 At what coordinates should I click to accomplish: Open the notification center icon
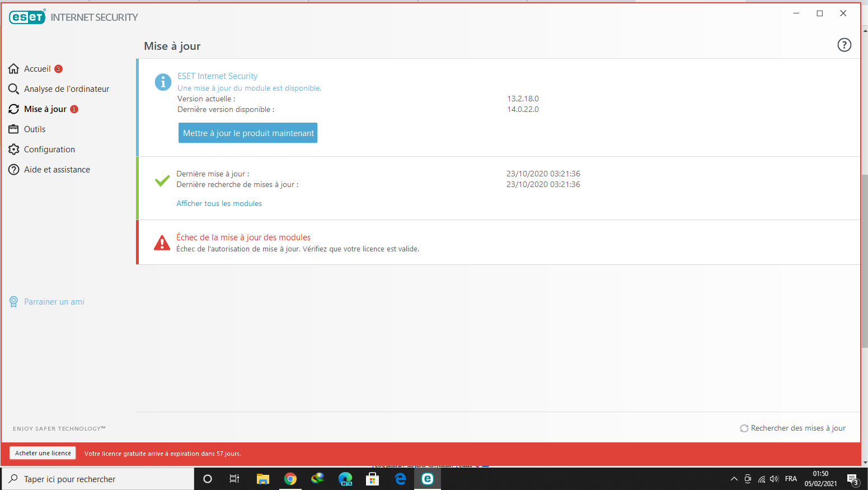click(853, 479)
